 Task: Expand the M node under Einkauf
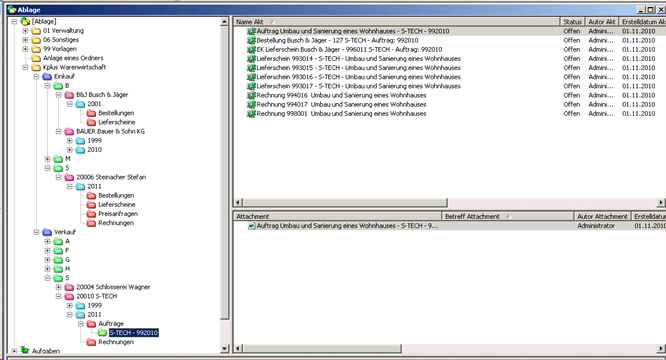tap(47, 159)
